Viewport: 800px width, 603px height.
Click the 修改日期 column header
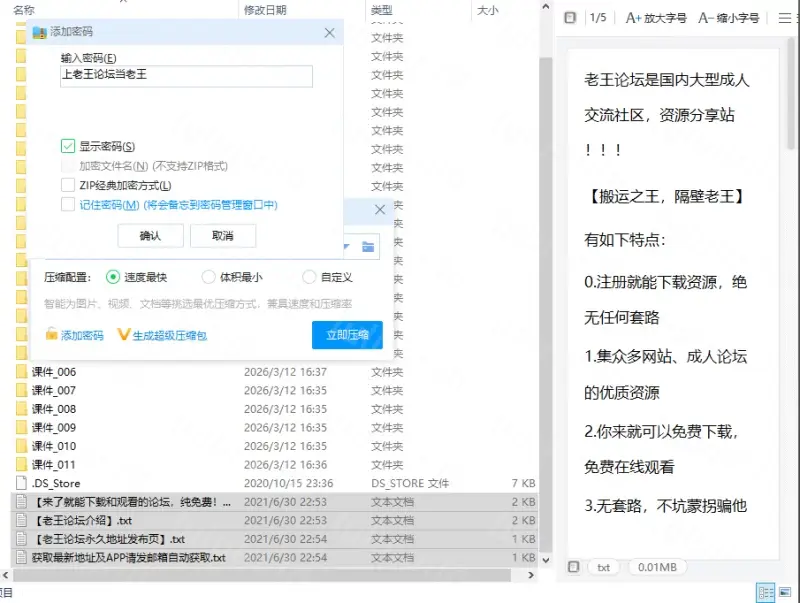(265, 10)
